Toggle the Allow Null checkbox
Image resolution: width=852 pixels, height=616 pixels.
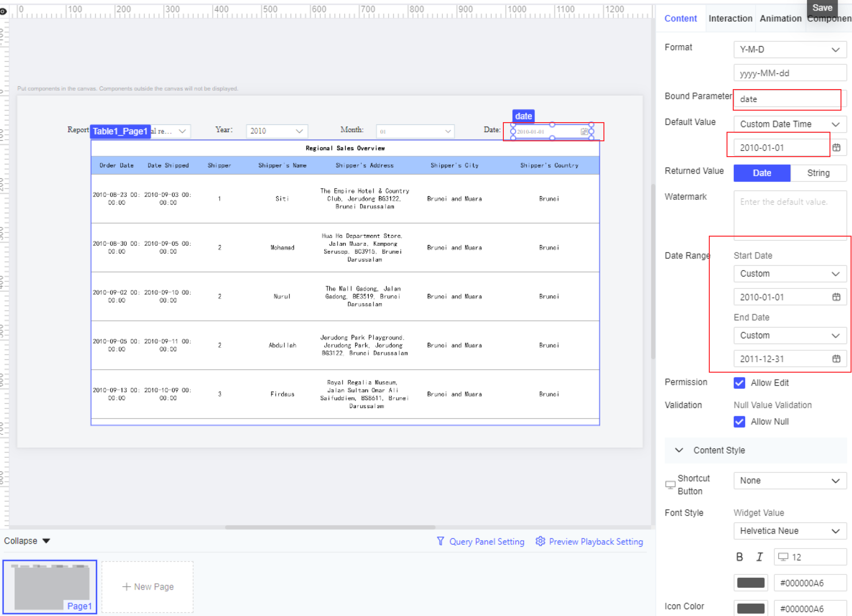tap(739, 422)
